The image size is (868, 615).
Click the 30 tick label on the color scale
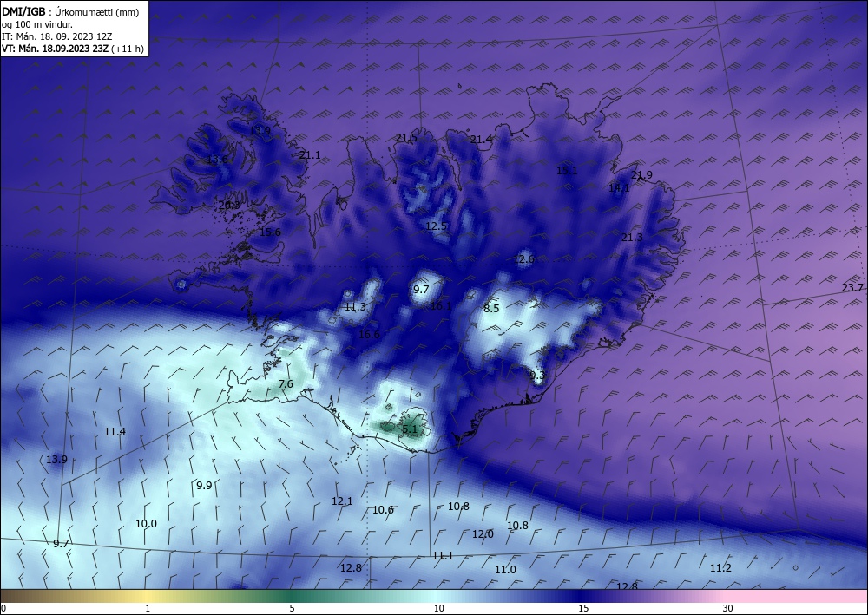tap(727, 608)
